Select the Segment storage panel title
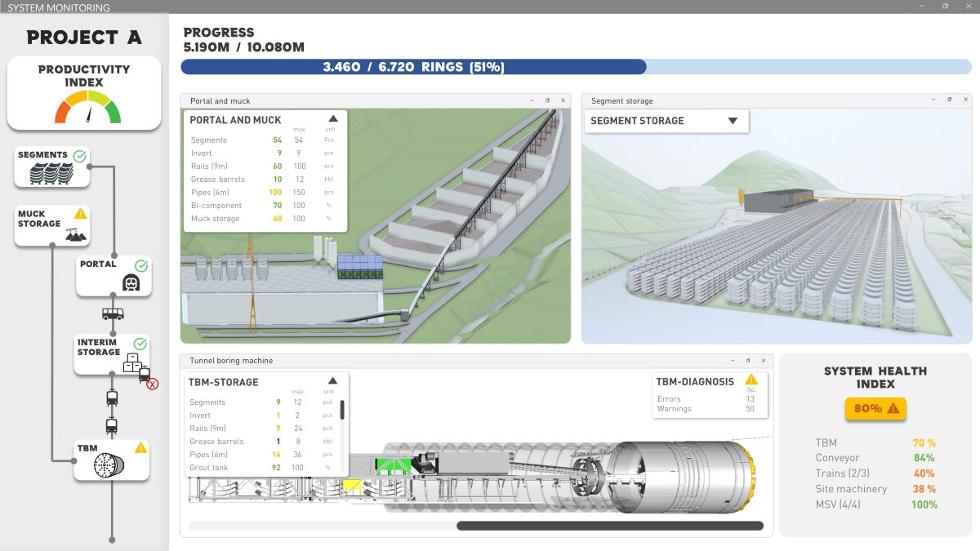Viewport: 980px width, 551px height. tap(621, 101)
